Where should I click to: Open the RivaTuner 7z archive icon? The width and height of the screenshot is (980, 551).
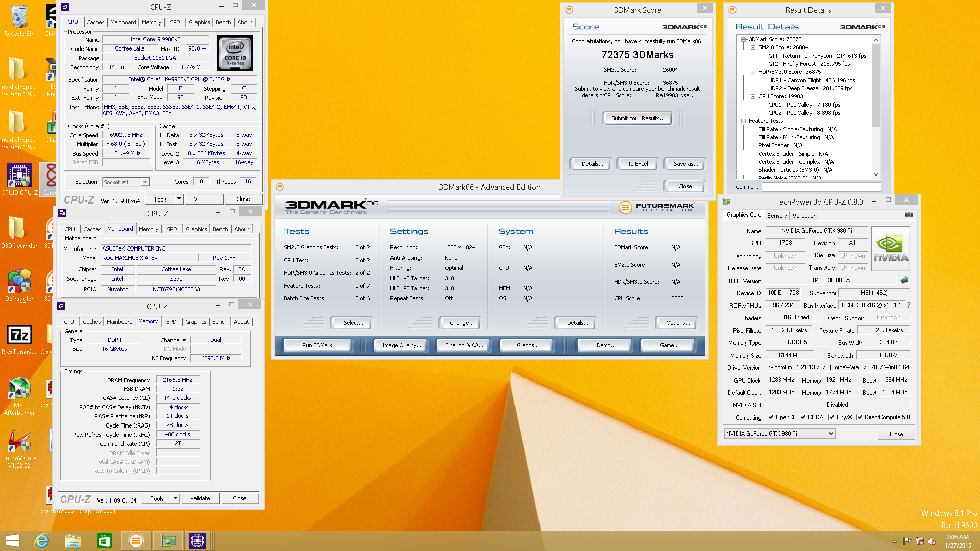[x=19, y=339]
